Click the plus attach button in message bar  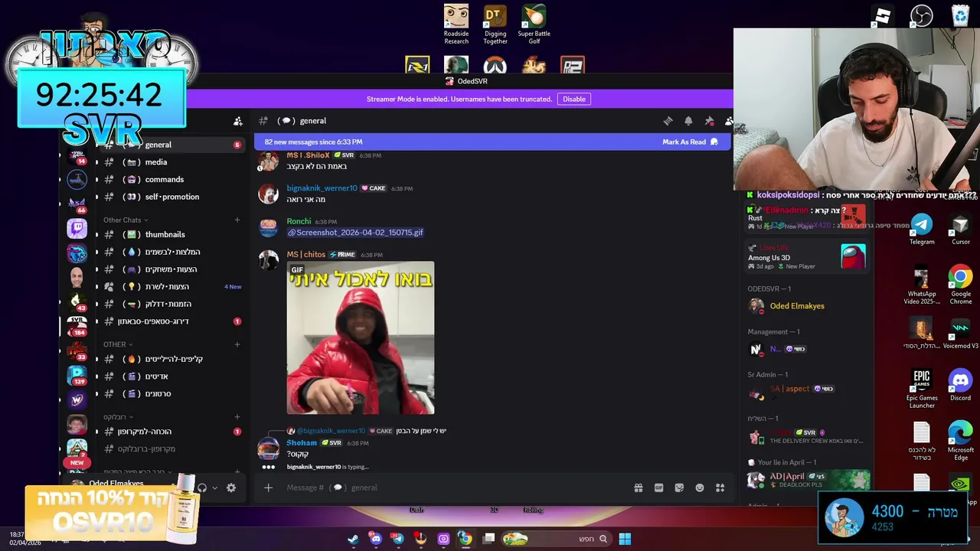pyautogui.click(x=268, y=487)
